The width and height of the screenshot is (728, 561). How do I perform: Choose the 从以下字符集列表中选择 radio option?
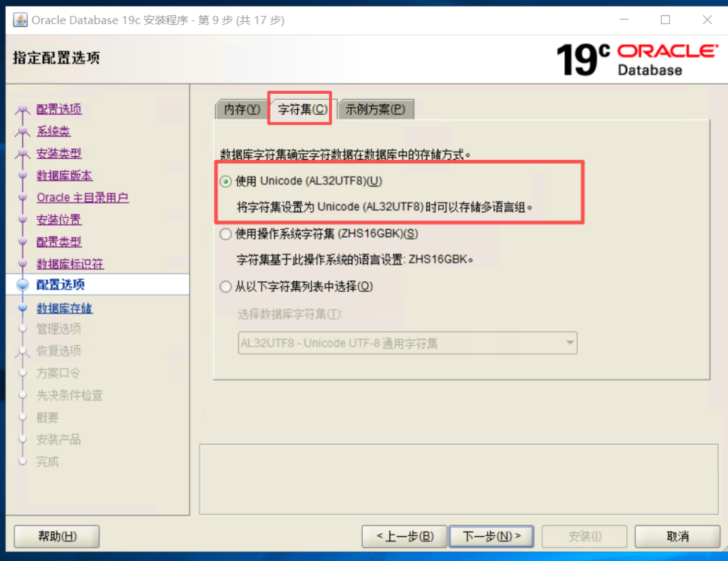point(226,287)
